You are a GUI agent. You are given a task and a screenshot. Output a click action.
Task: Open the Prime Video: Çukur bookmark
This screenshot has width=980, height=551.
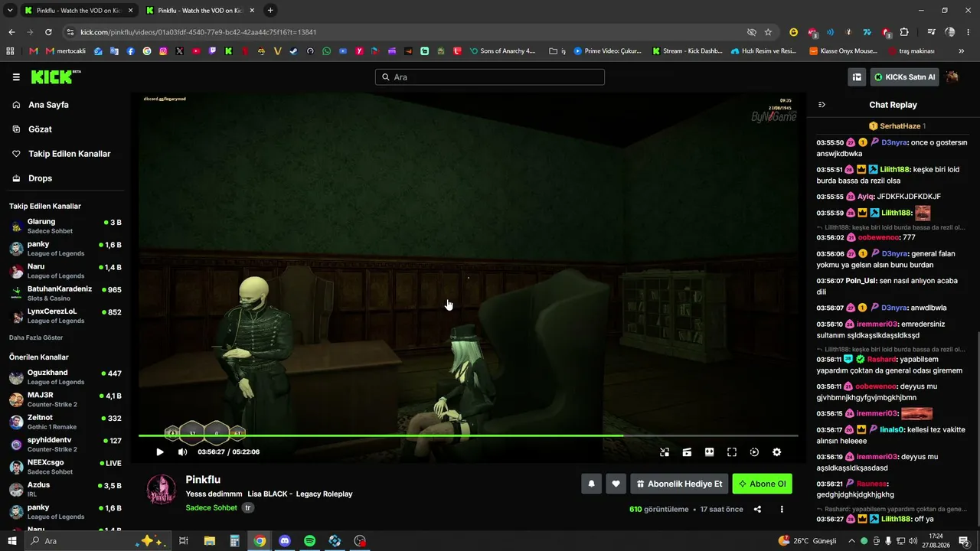607,51
